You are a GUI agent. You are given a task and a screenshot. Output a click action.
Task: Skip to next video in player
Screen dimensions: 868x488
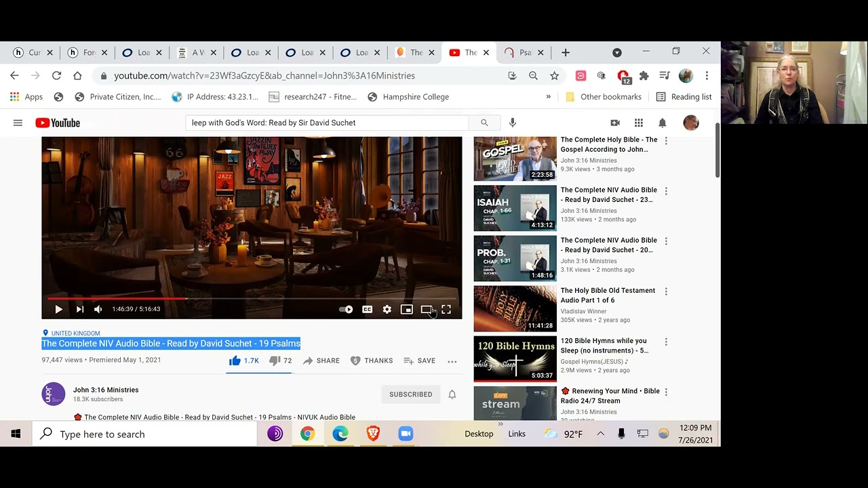coord(79,309)
